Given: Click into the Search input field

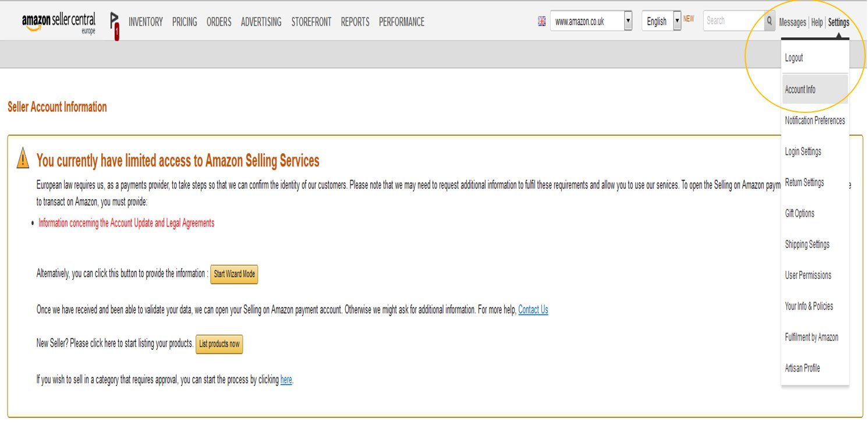Looking at the screenshot, I should [732, 22].
